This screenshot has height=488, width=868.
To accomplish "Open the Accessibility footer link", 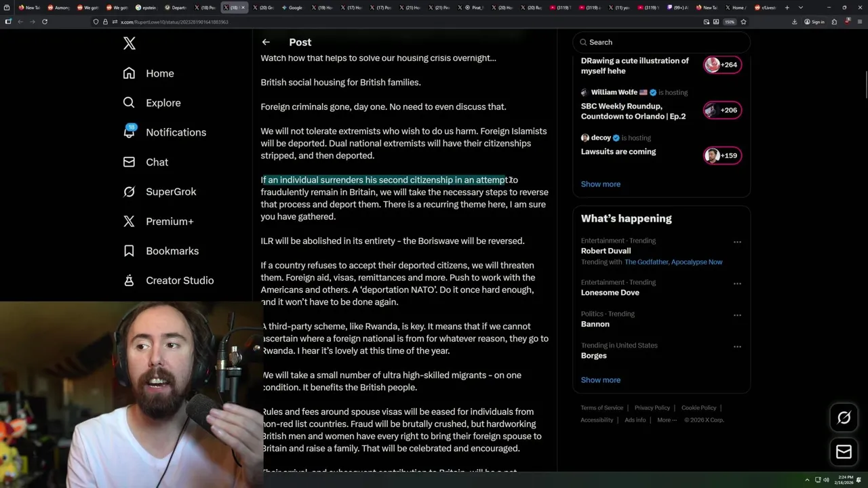I will click(x=597, y=420).
